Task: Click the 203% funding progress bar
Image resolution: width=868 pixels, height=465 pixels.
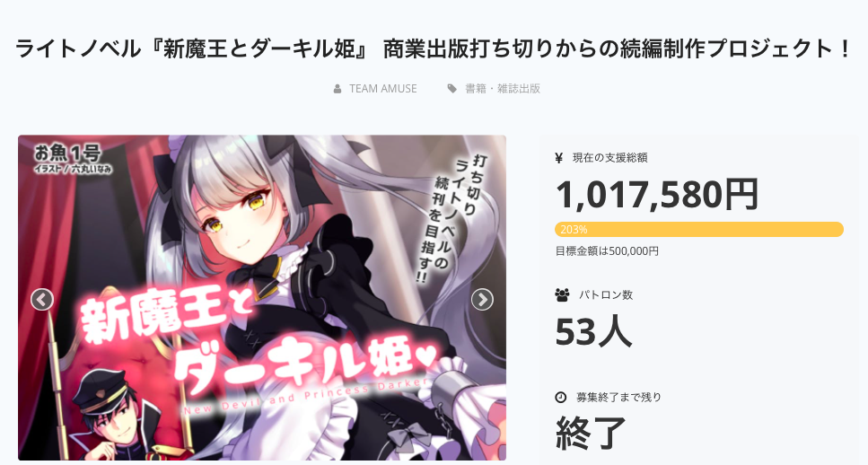Action: pyautogui.click(x=699, y=229)
